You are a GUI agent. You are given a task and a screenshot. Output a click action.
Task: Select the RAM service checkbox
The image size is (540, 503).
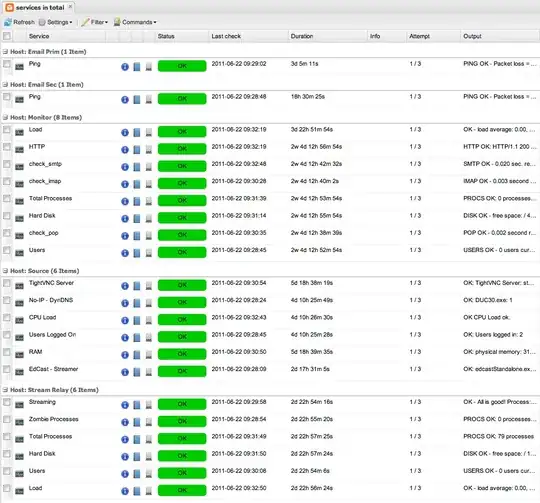coord(7,352)
